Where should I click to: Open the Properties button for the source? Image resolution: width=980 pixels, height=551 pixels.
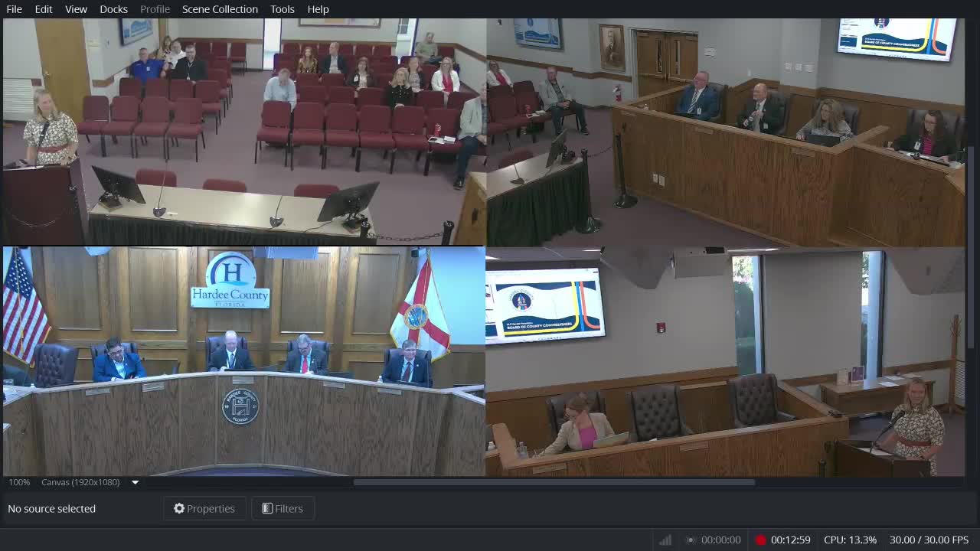(204, 508)
